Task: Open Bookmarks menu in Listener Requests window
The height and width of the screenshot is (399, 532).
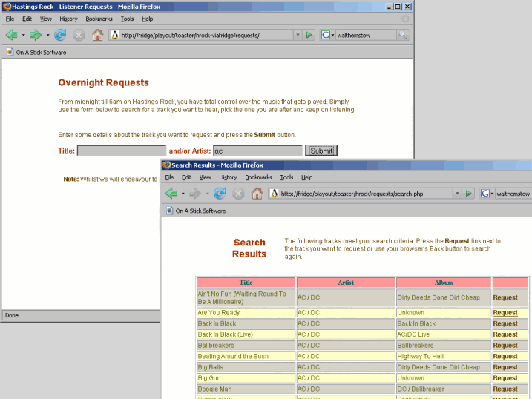Action: (x=99, y=19)
